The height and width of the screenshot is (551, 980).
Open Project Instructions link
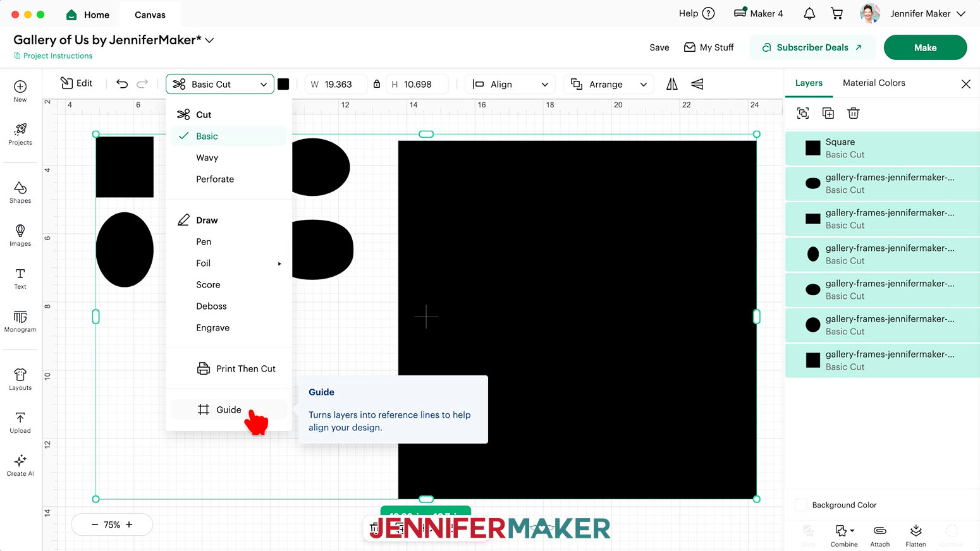tap(53, 56)
